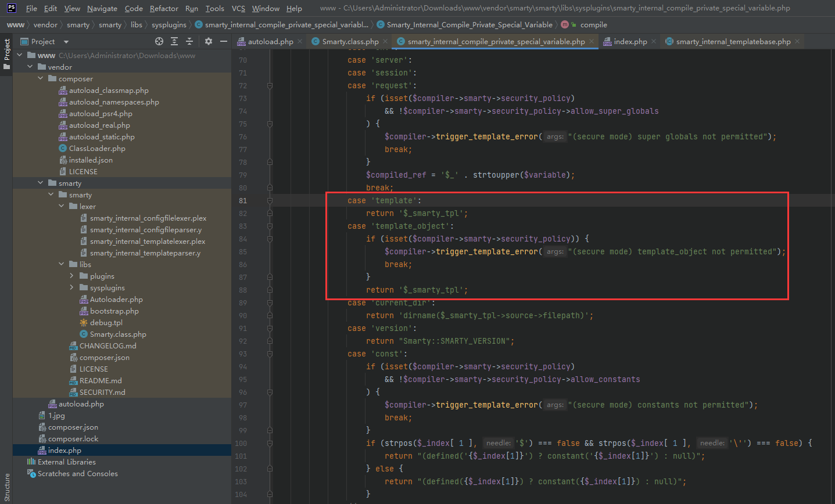Screen dimensions: 835x504
Task: Select index.php in project tree
Action: click(x=64, y=450)
